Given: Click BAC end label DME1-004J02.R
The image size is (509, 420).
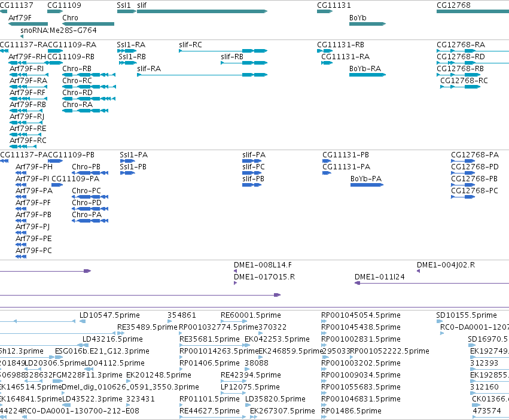Looking at the screenshot, I should pos(446,265).
